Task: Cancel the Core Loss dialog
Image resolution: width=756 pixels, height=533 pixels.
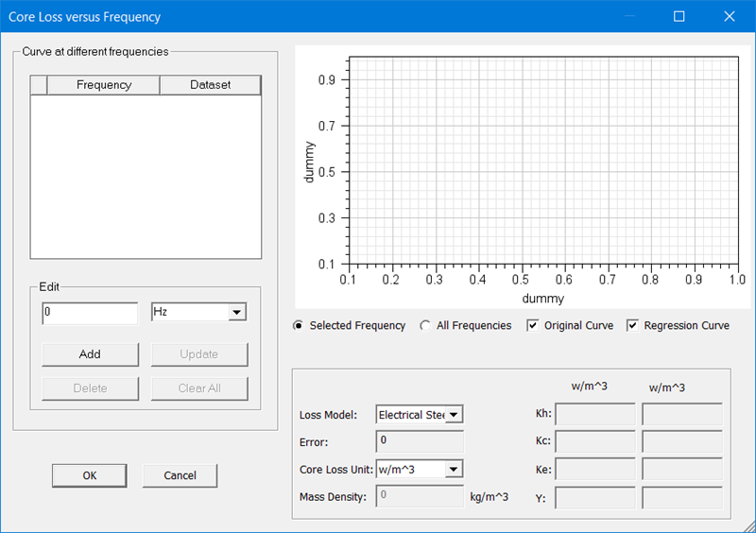Action: pyautogui.click(x=180, y=475)
